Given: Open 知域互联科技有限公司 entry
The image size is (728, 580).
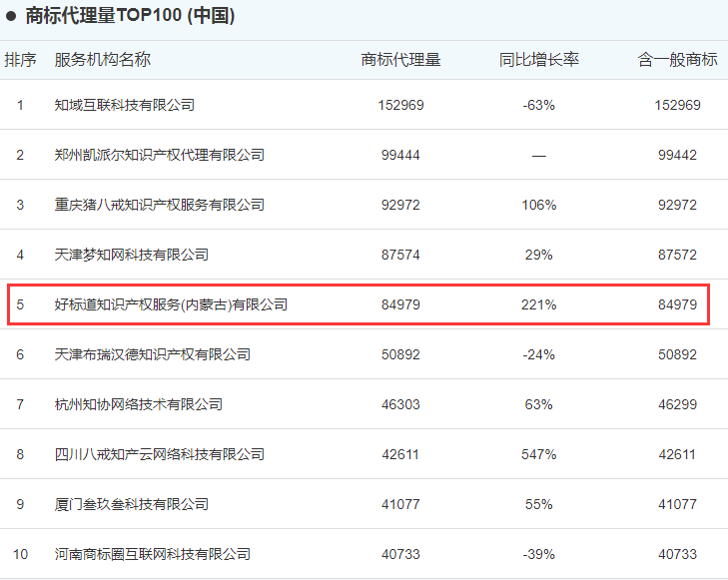Looking at the screenshot, I should tap(125, 105).
